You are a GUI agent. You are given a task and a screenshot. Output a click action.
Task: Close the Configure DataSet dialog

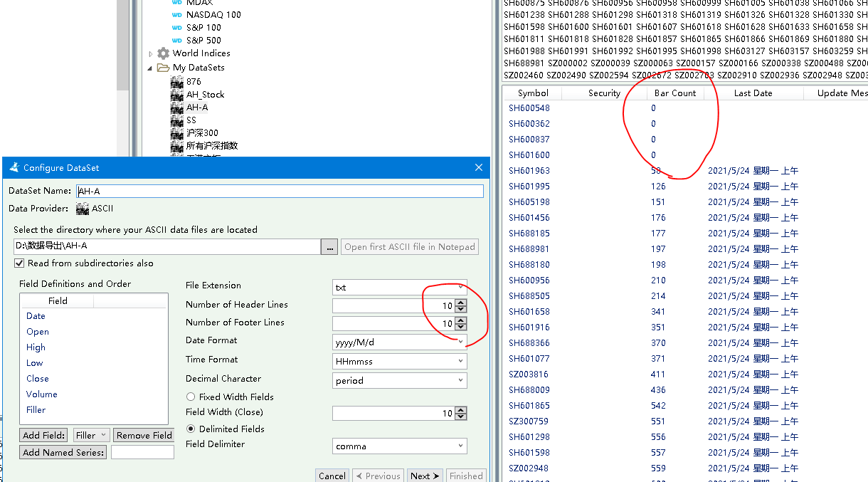point(479,168)
